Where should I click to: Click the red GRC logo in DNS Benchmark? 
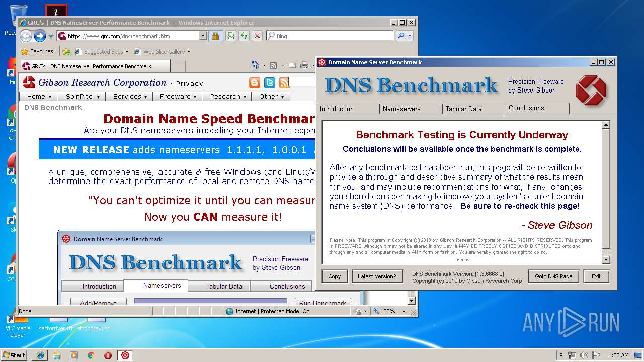(591, 90)
